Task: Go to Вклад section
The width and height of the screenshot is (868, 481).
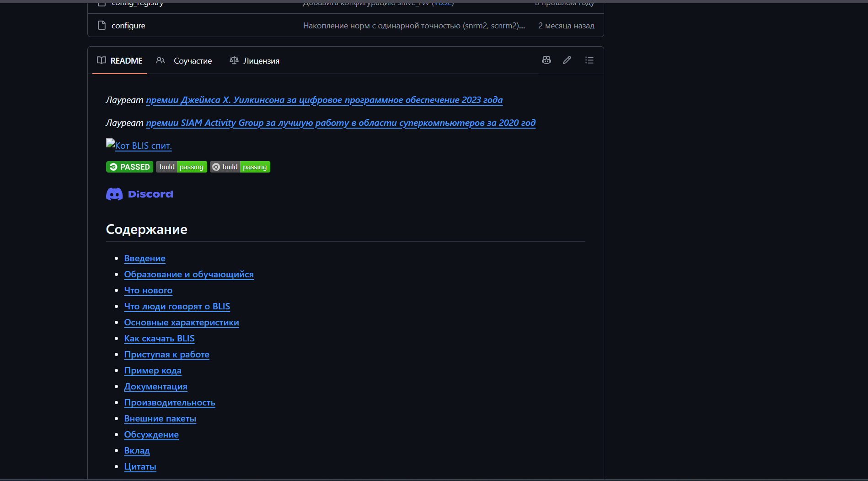Action: pyautogui.click(x=137, y=450)
